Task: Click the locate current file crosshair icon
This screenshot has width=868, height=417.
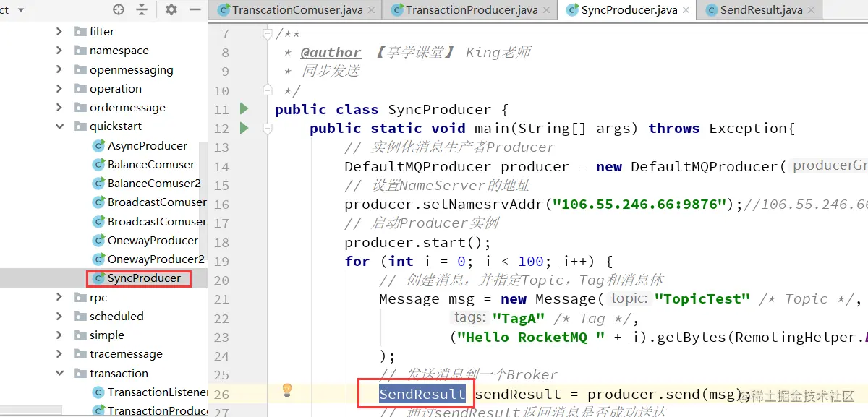Action: coord(119,9)
